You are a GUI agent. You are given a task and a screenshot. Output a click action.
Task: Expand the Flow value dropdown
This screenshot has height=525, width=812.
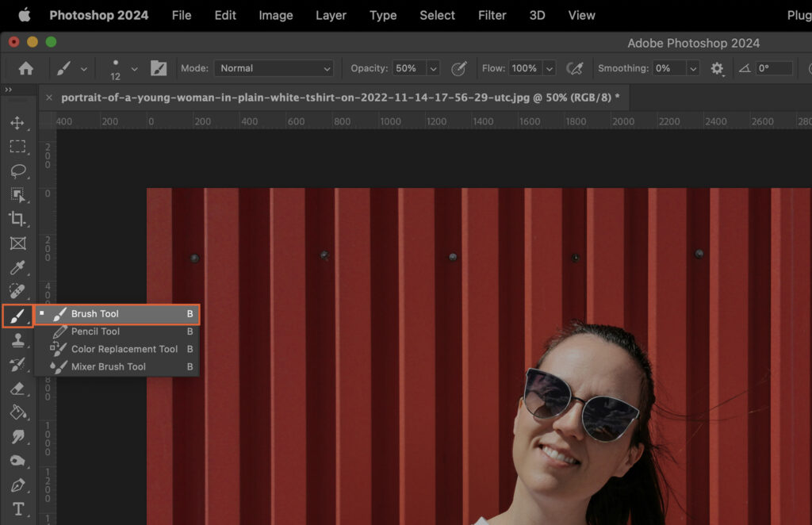(548, 68)
